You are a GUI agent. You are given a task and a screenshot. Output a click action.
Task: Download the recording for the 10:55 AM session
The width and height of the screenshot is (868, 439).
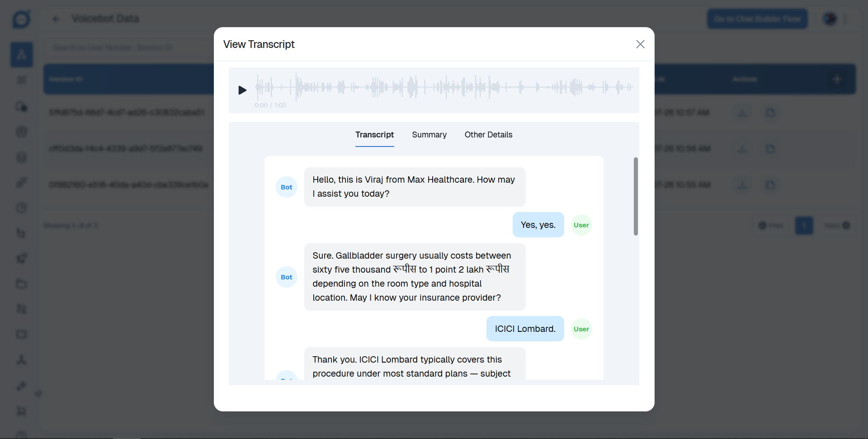(742, 185)
